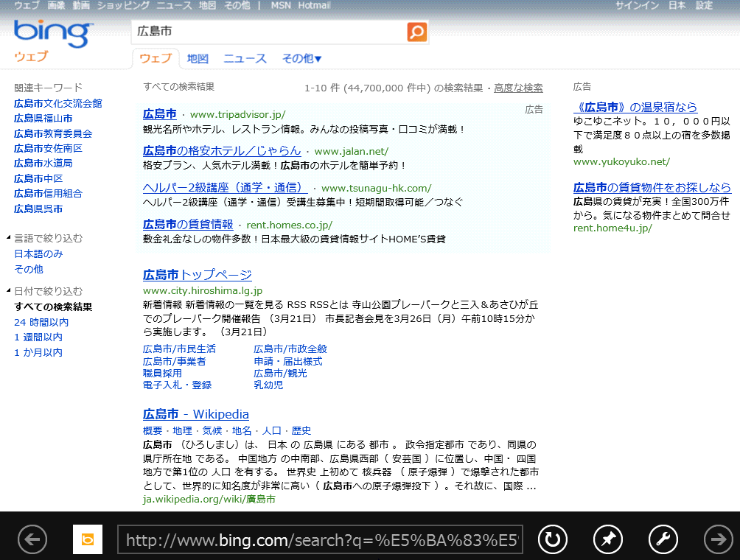Viewport: 740px width, 560px height.
Task: Open related keyword 広島市中区
Action: click(38, 178)
